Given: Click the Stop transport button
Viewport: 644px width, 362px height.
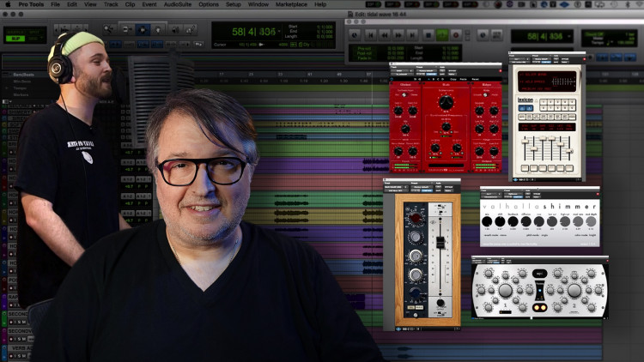Looking at the screenshot, I should tap(428, 35).
